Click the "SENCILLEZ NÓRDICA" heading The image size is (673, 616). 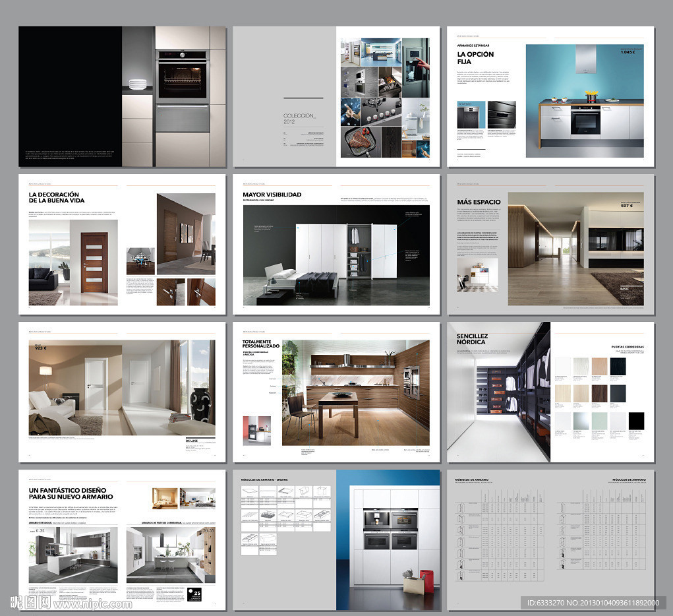[x=472, y=339]
